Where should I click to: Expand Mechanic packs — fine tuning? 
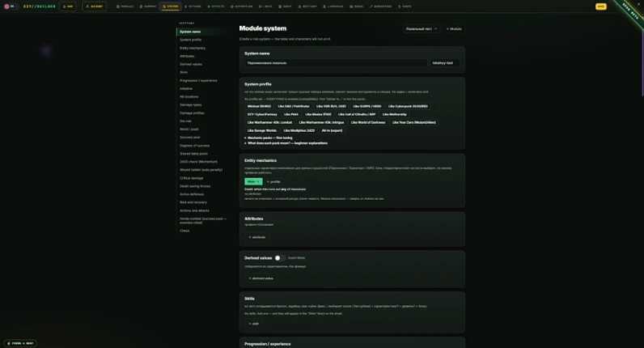(269, 138)
